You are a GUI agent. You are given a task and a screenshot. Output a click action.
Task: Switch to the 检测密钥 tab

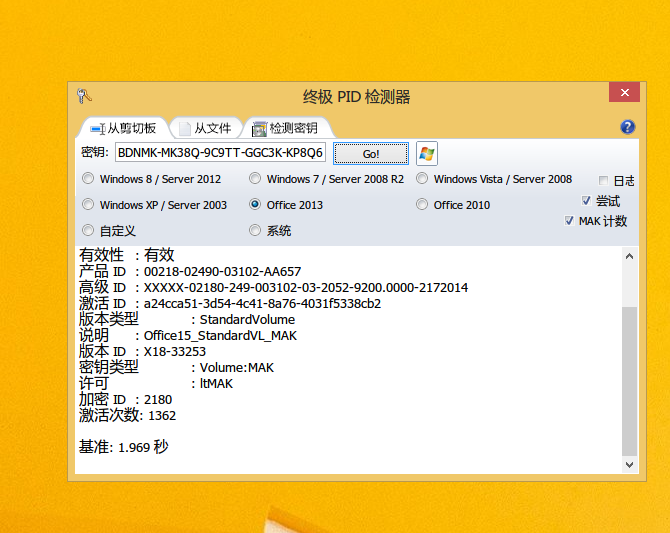pos(285,128)
